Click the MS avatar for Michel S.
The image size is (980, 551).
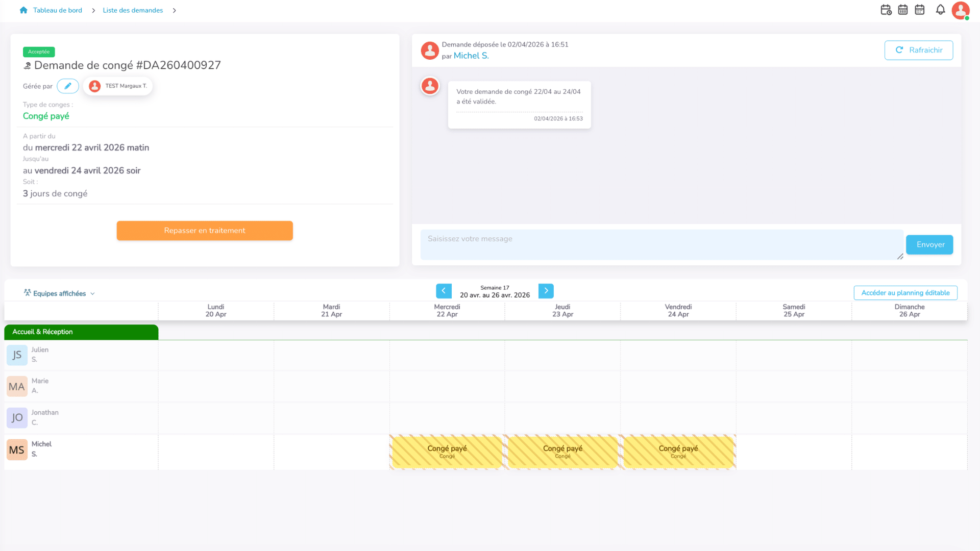click(x=17, y=450)
